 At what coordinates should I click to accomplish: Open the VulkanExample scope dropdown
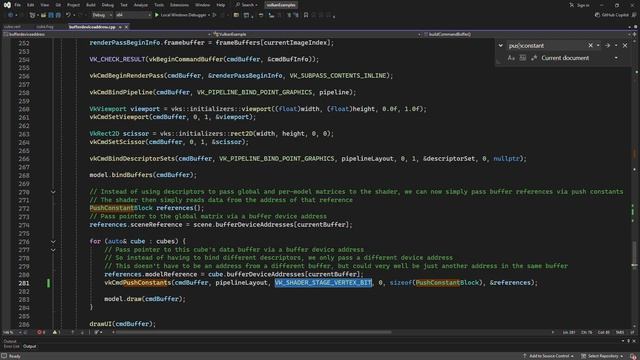point(317,34)
